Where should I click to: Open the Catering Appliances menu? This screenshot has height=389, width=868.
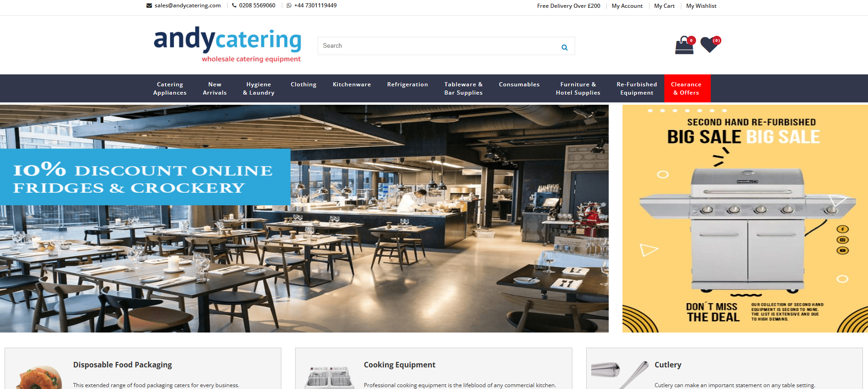click(x=170, y=88)
